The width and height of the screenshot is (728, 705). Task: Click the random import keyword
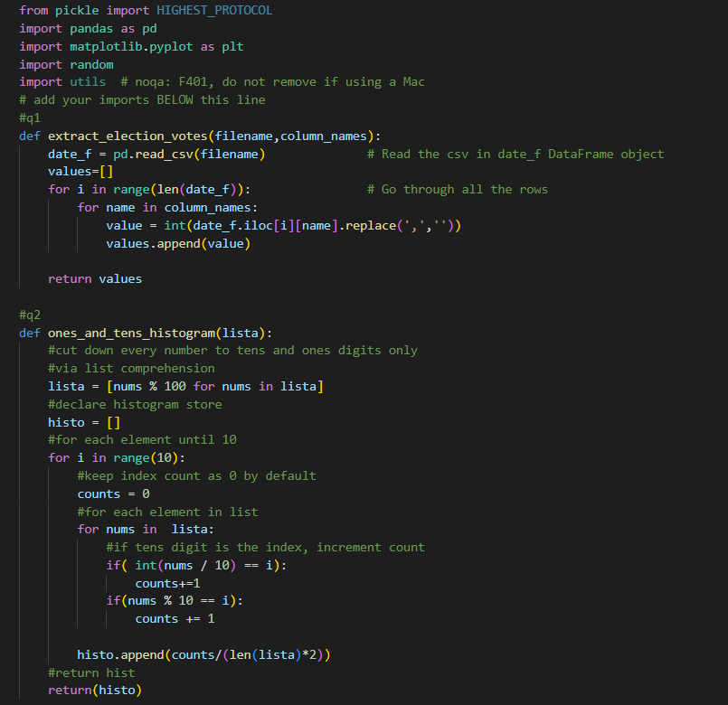[x=41, y=63]
